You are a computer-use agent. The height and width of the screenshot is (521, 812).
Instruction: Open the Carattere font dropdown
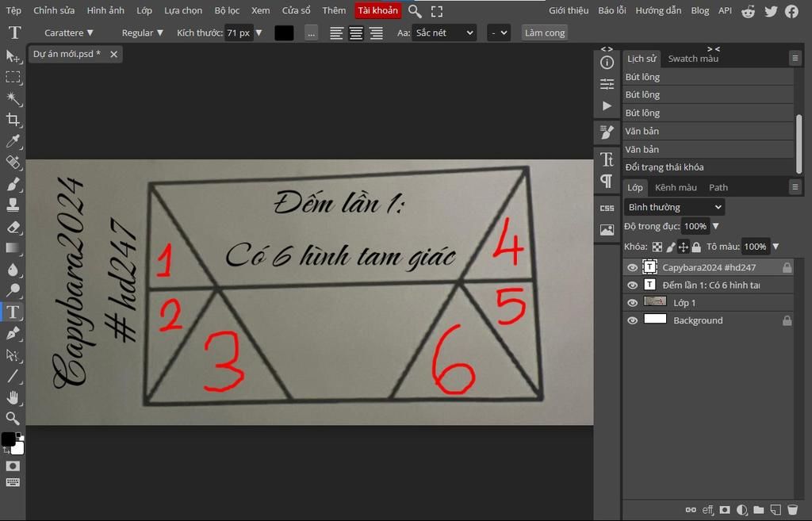click(68, 33)
